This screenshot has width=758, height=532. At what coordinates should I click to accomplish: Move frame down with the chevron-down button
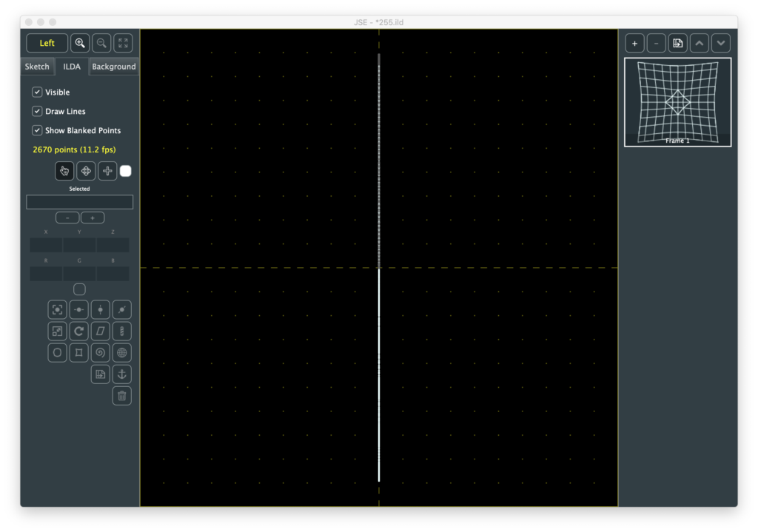point(721,43)
